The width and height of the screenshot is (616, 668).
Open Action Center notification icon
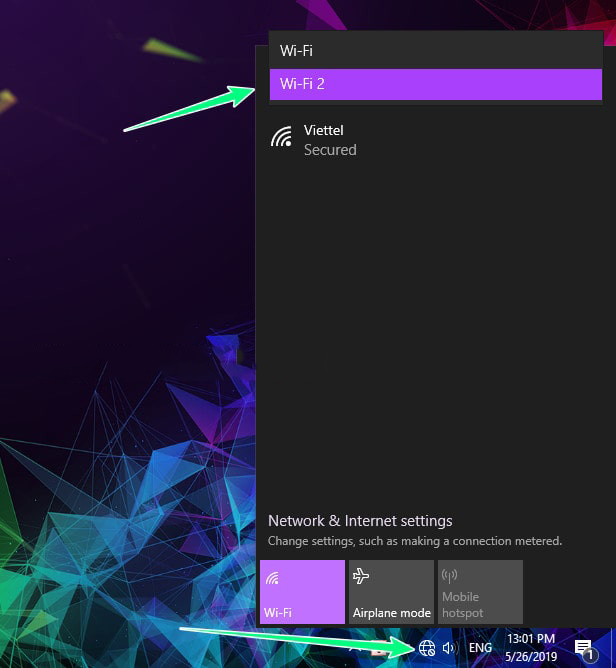586,649
